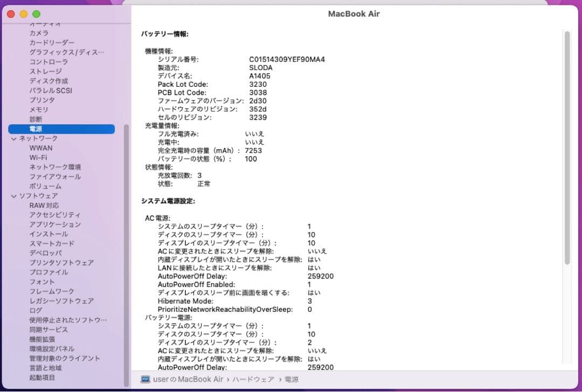The width and height of the screenshot is (582, 392).
Task: Select プリンタソフトウェア in the sidebar
Action: 61,263
